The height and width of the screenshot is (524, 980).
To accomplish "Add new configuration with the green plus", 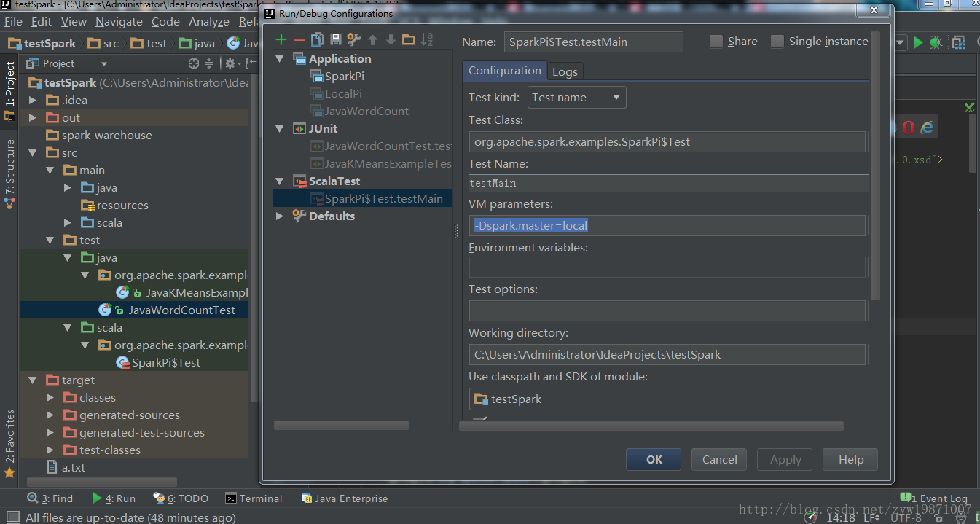I will click(281, 40).
